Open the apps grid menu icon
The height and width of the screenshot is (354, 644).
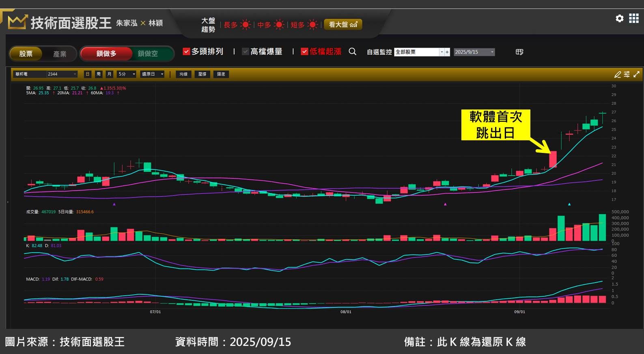click(634, 18)
